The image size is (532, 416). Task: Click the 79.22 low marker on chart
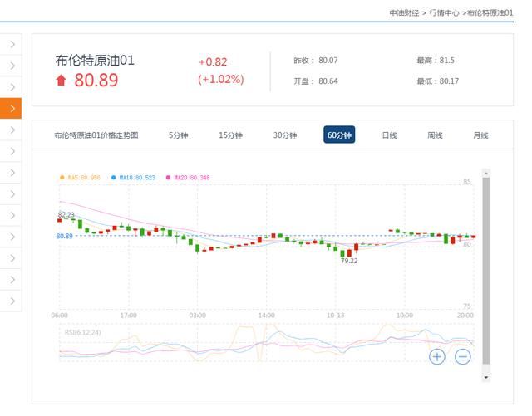click(349, 261)
